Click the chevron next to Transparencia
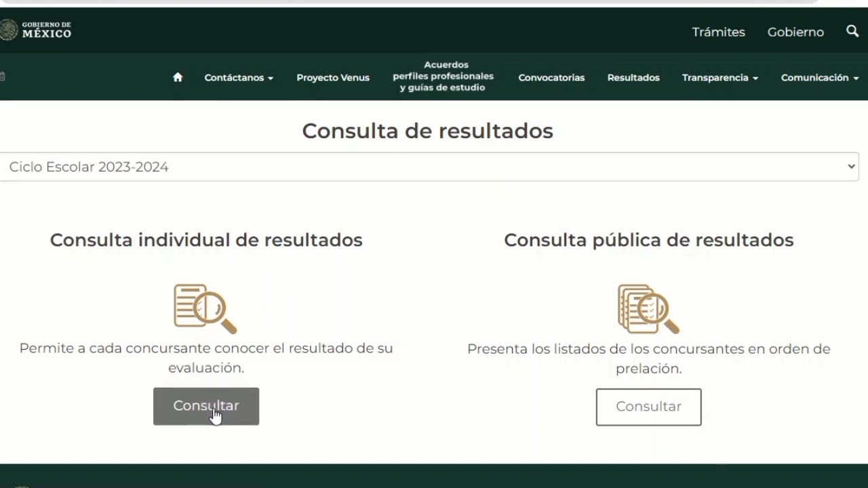868x488 pixels. (755, 78)
